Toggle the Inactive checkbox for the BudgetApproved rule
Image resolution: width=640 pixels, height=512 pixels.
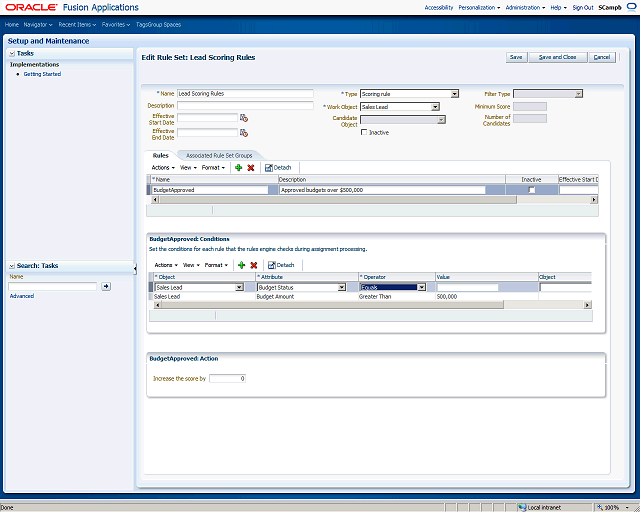point(531,190)
